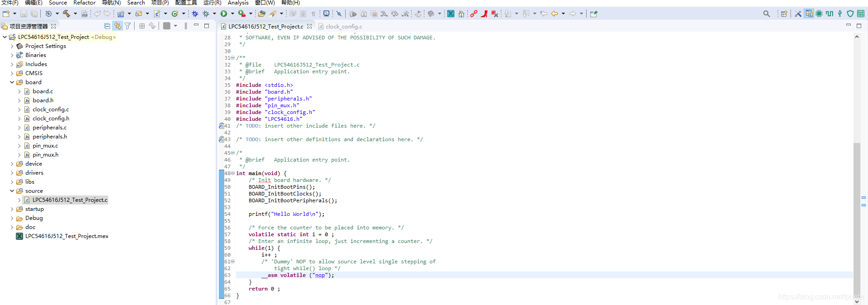868x305 pixels.
Task: Toggle the fold marker at line 48
Action: (233, 173)
